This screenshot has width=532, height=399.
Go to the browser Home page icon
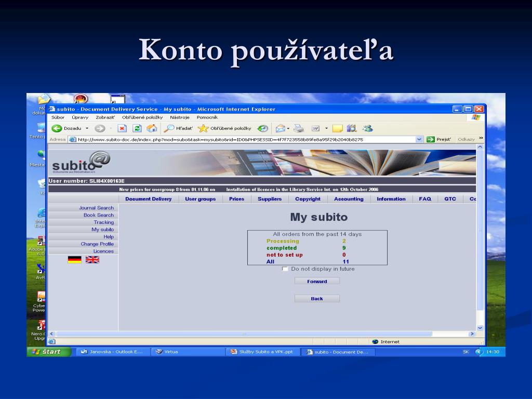pyautogui.click(x=152, y=128)
